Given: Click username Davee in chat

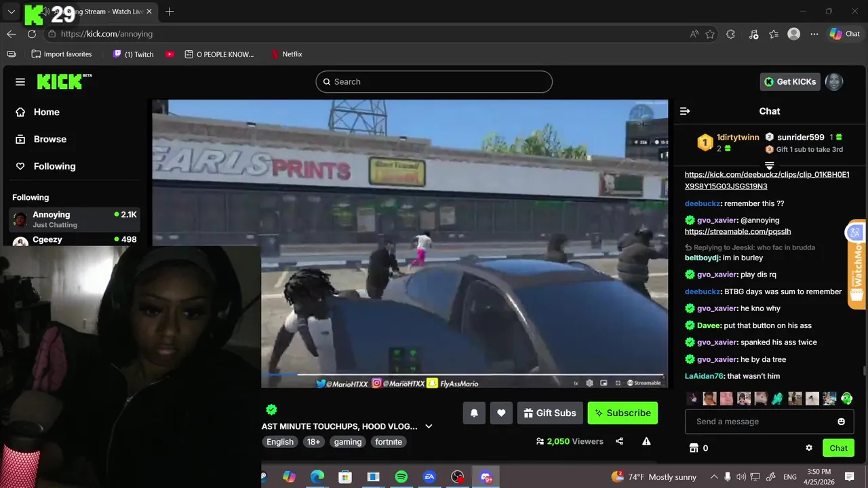Looking at the screenshot, I should point(709,325).
